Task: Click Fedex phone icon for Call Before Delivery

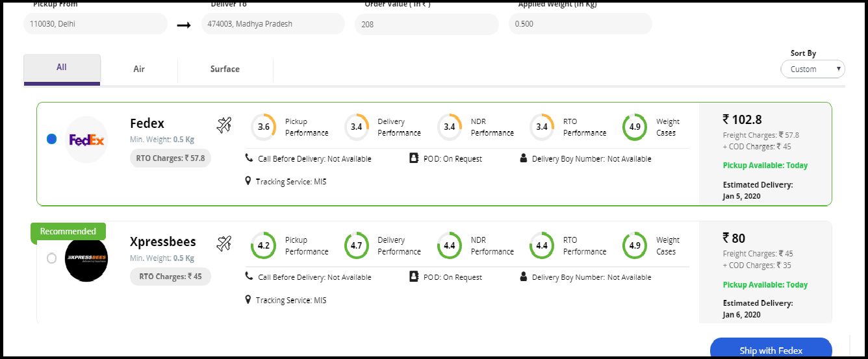Action: (x=249, y=158)
